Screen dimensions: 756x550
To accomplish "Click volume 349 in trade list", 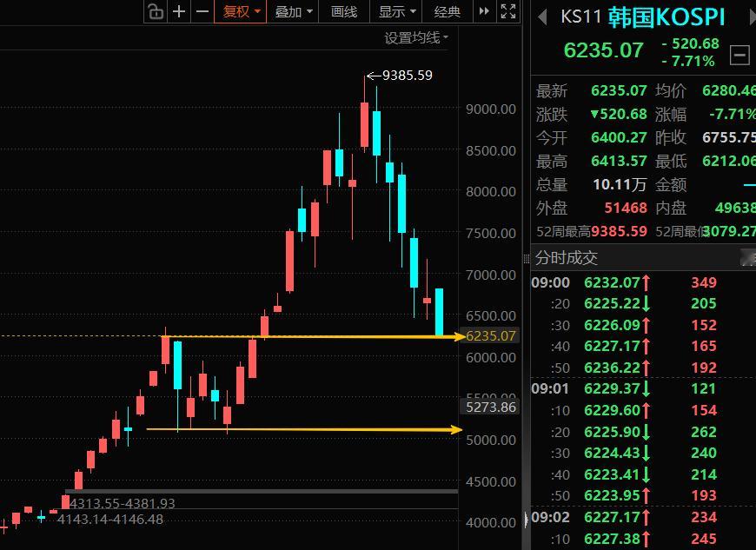I will click(x=704, y=282).
